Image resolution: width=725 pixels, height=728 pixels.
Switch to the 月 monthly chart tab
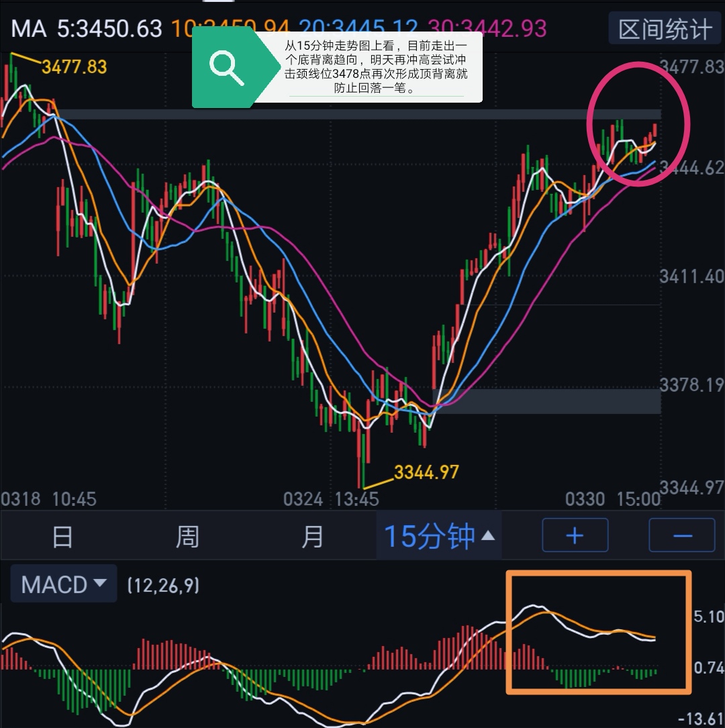pyautogui.click(x=311, y=536)
